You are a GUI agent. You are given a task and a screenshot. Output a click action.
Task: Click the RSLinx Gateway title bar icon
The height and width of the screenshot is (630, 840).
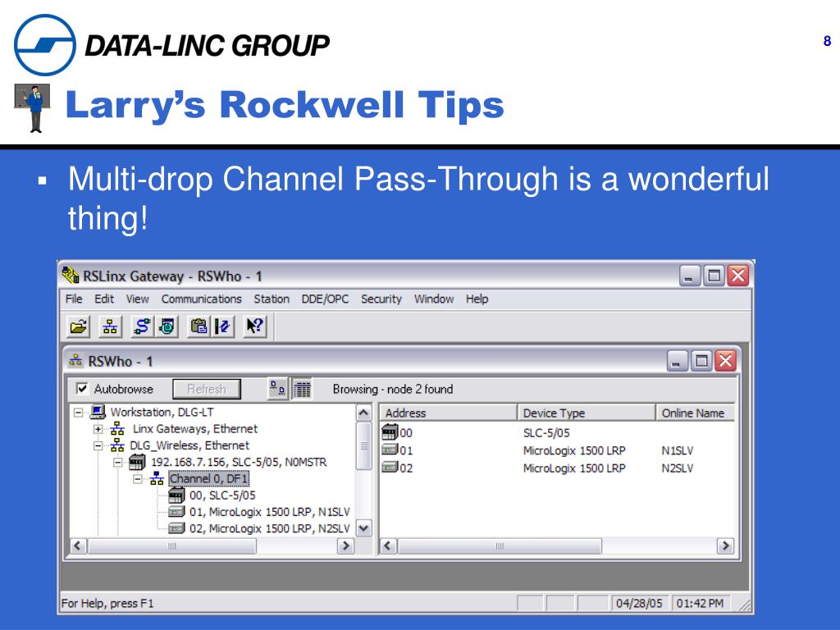(x=71, y=276)
